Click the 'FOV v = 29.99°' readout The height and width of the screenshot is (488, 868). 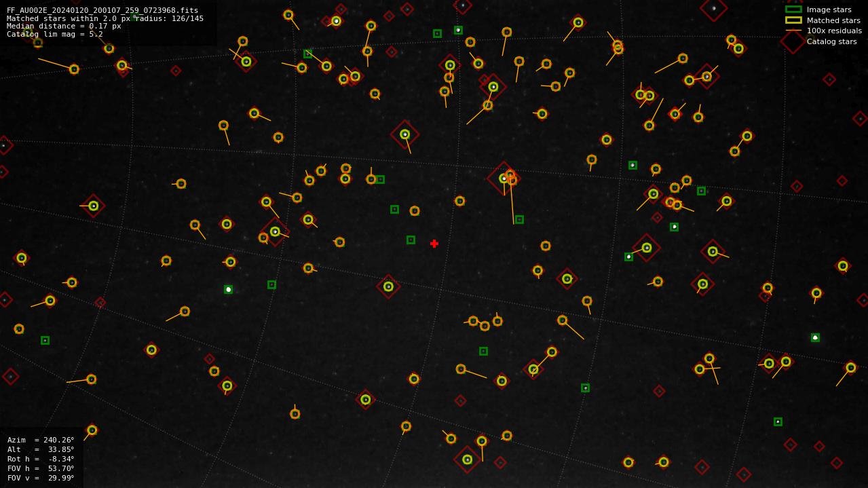coord(41,478)
